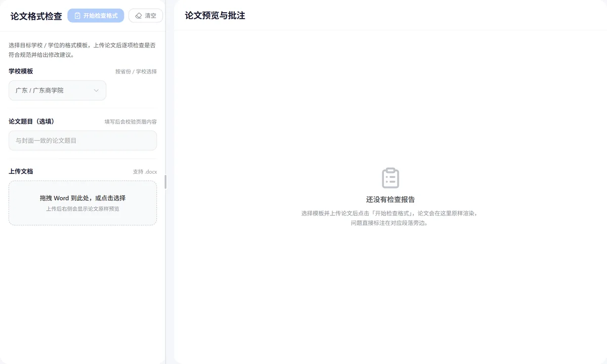This screenshot has width=607, height=364.
Task: Focus the 论文题目 input field
Action: pyautogui.click(x=82, y=141)
